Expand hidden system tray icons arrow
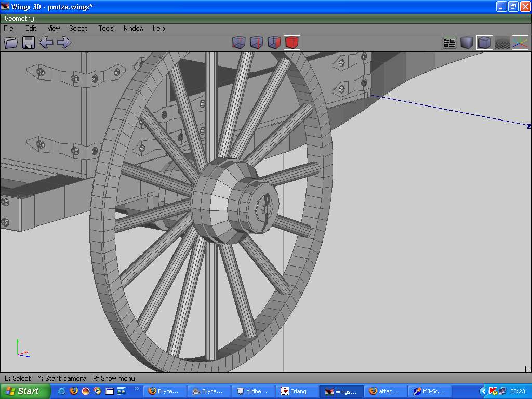 483,392
